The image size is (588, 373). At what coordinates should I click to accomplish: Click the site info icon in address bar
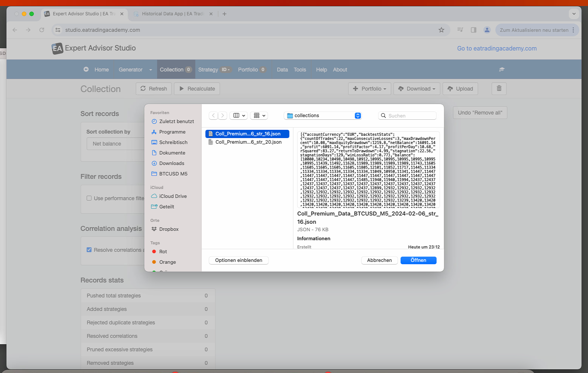pos(58,30)
